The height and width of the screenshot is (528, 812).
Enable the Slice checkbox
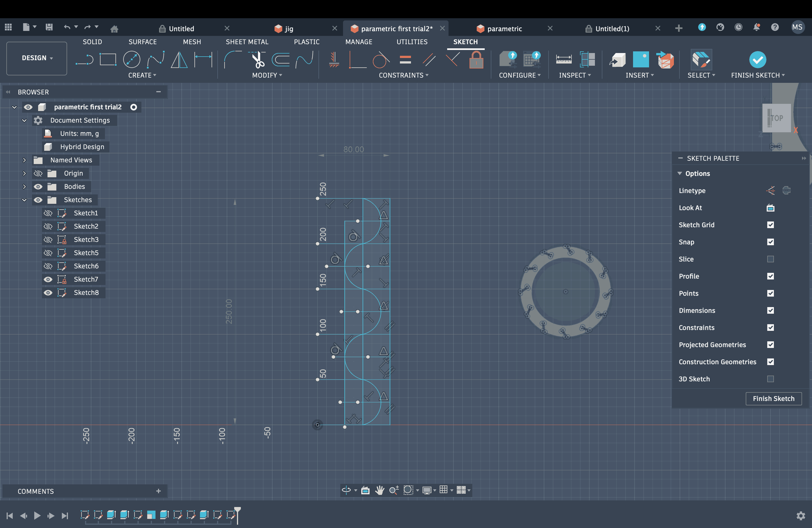[770, 259]
